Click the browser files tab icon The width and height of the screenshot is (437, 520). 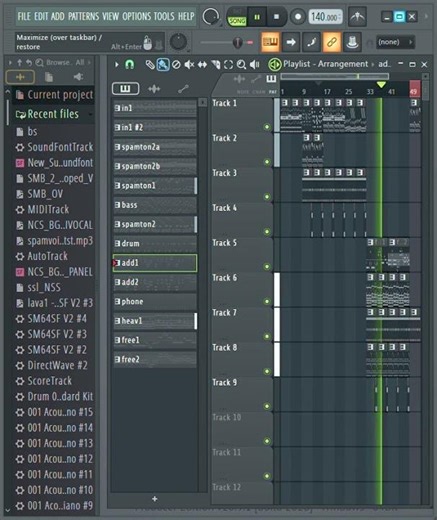click(x=49, y=77)
